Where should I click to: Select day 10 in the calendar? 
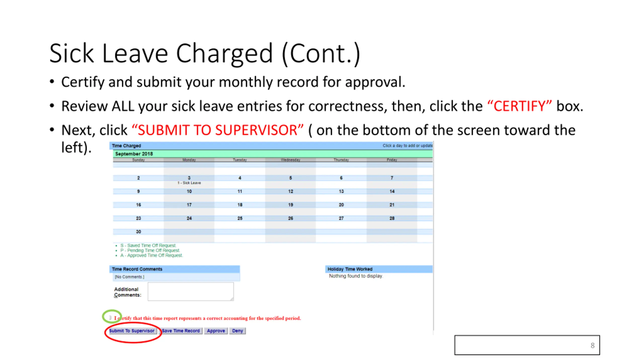(x=189, y=191)
